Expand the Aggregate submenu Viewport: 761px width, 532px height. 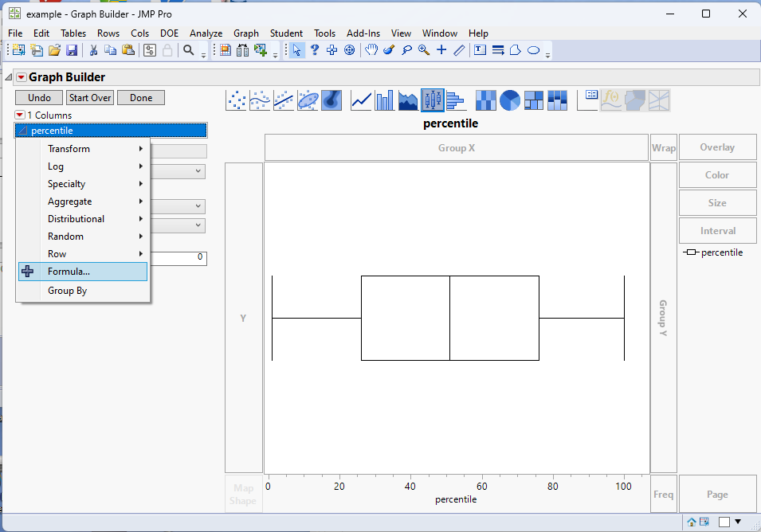click(83, 201)
